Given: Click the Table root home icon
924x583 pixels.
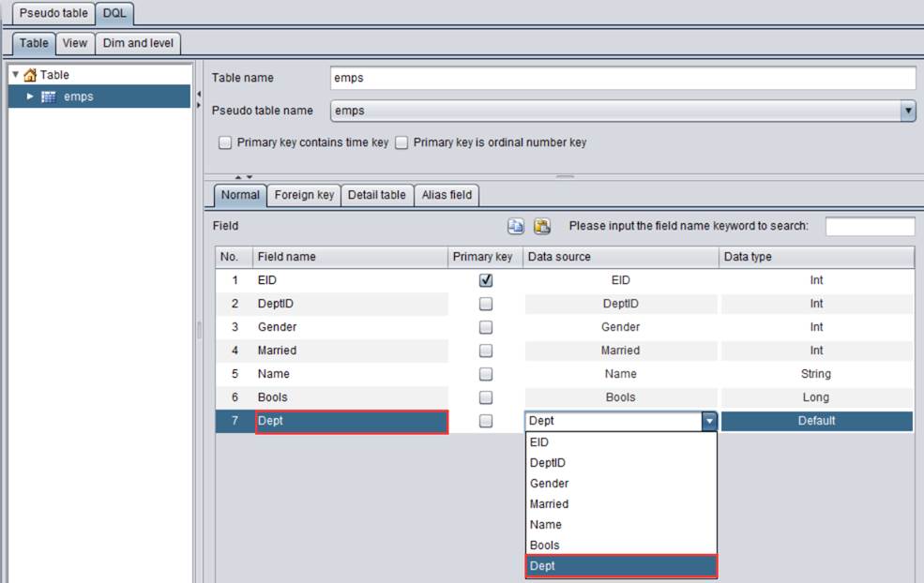Looking at the screenshot, I should click(x=30, y=75).
